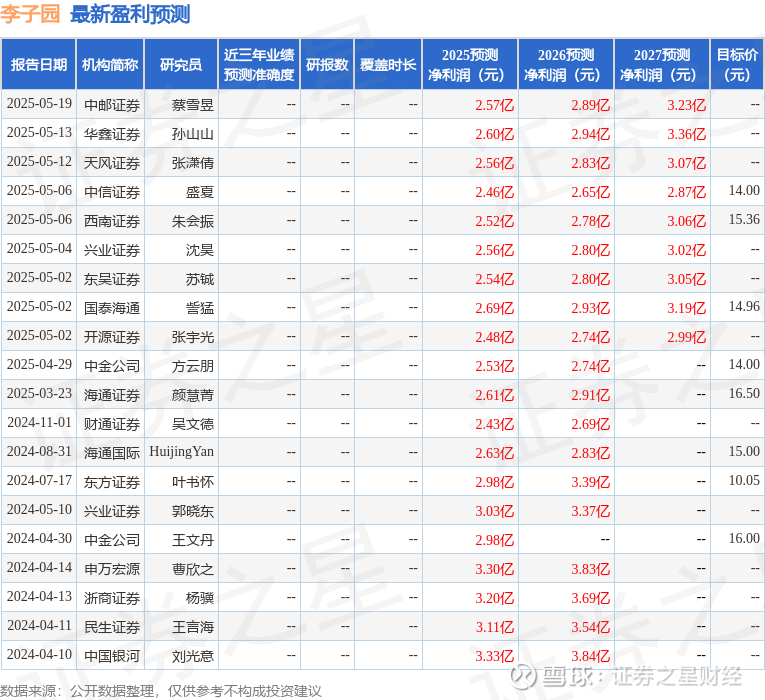Screen dimensions: 765x700
Task: Select the date 2024-05-10
Action: [39, 510]
